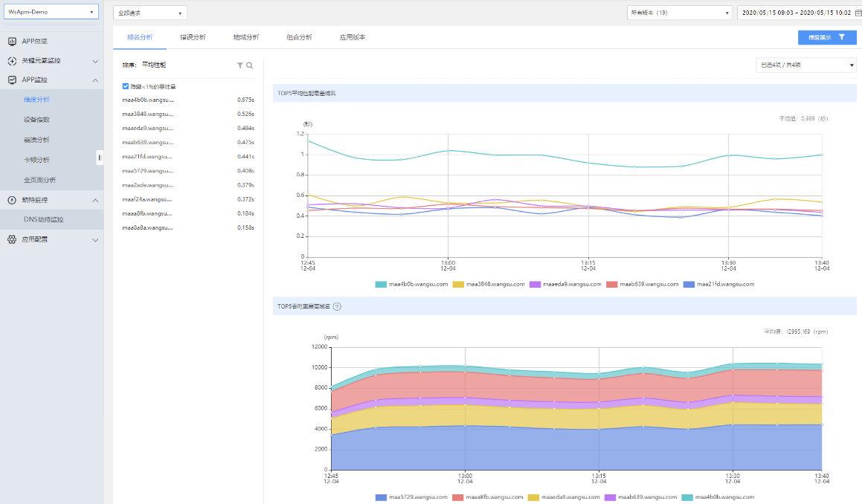
Task: Click the APP总览 monitor icon in sidebar
Action: [x=12, y=41]
